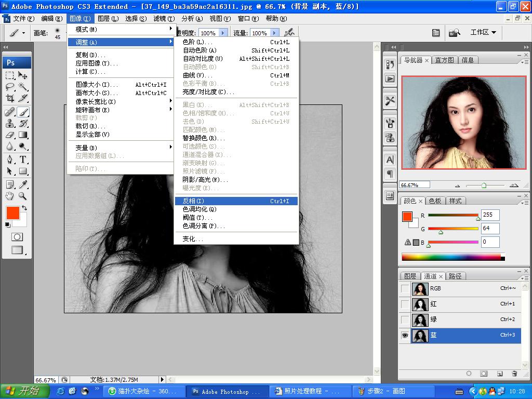Viewport: 532px width, 399px height.
Task: Open the 步骤2 - 画图 taskbar window
Action: click(393, 391)
